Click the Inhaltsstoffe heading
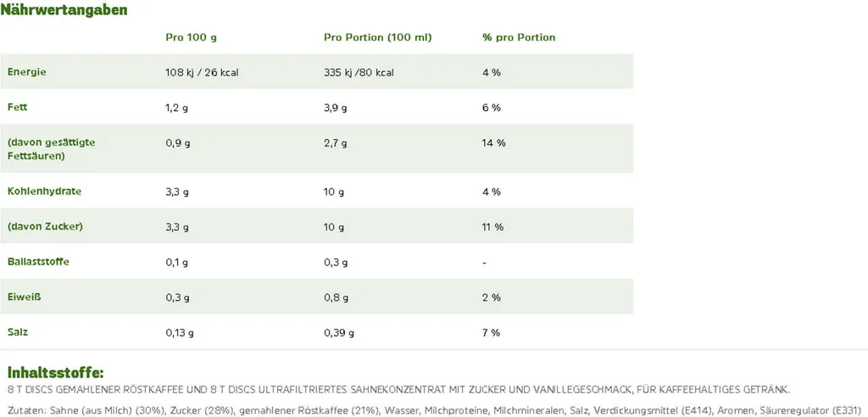The width and height of the screenshot is (868, 417). point(56,373)
